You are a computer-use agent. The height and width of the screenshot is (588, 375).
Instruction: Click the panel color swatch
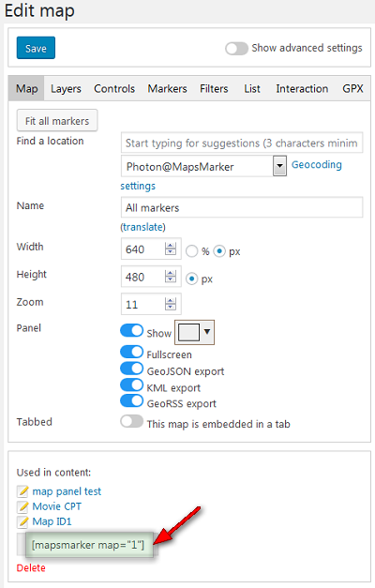tap(189, 332)
